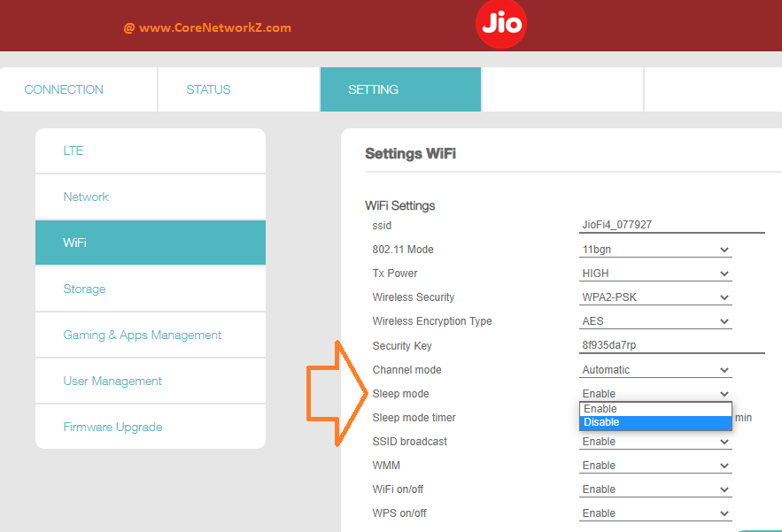Image resolution: width=782 pixels, height=532 pixels.
Task: Open the Storage section in sidebar
Action: [84, 289]
